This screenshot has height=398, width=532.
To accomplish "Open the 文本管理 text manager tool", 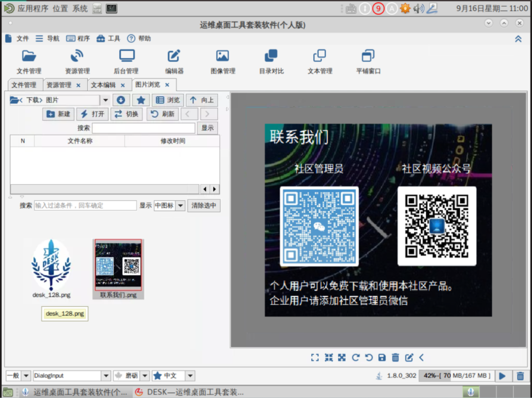I will [x=320, y=62].
